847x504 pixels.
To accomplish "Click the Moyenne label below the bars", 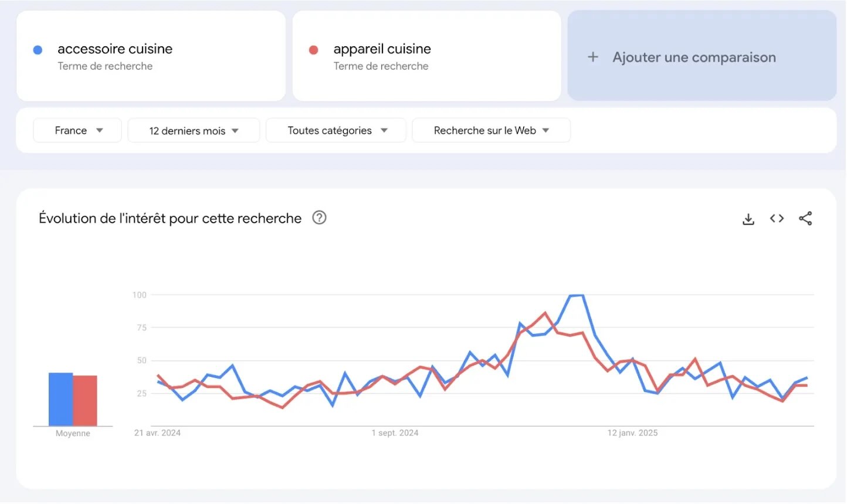I will tap(73, 433).
